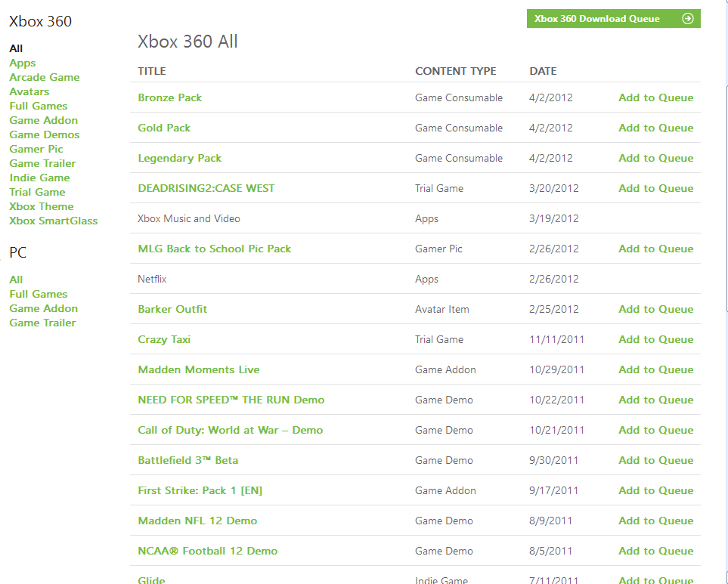
Task: Open MLG Back to School Pic Pack
Action: [215, 249]
